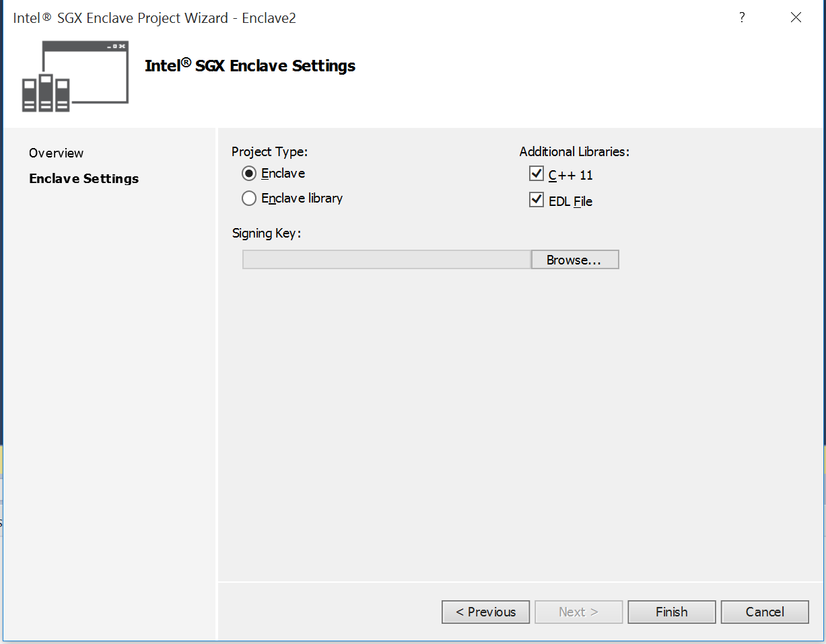Uncheck the C++ 11 library checkbox

(537, 174)
